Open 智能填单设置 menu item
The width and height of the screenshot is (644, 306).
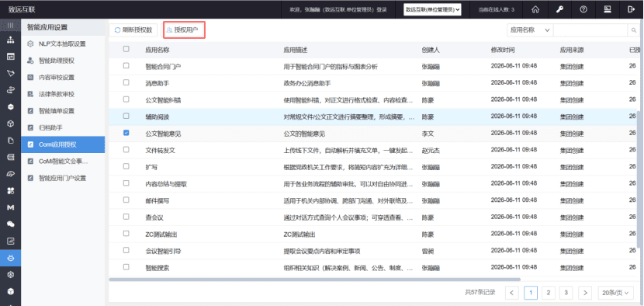(x=63, y=111)
